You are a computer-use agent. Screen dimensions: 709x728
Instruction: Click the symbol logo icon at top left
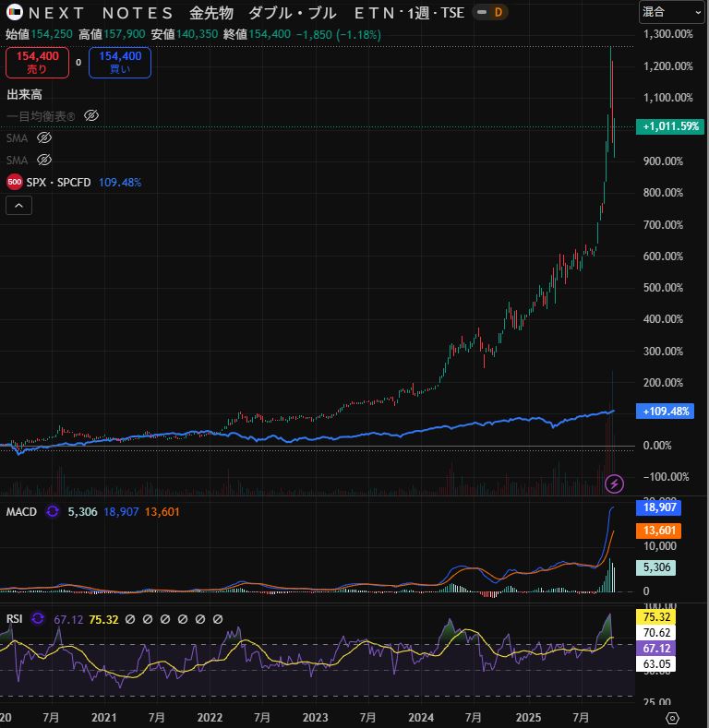14,13
